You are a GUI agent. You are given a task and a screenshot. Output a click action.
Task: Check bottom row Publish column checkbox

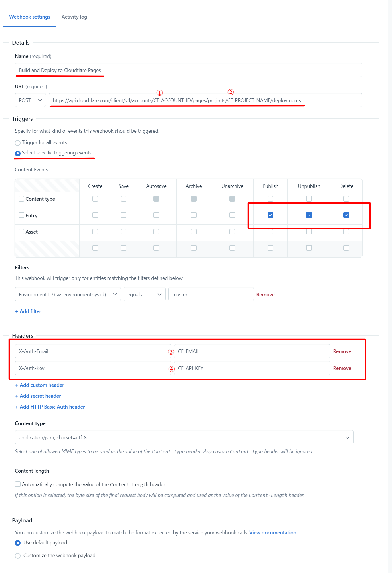(270, 248)
